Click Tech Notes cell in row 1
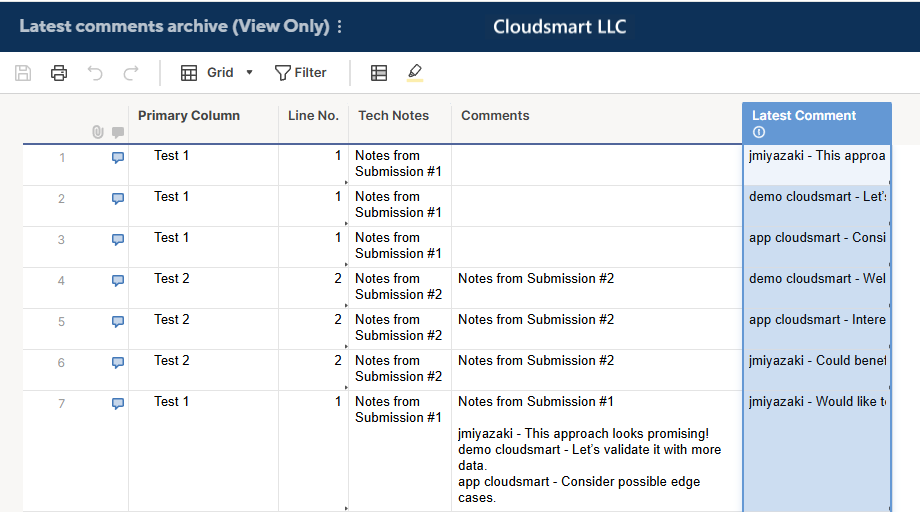Viewport: 920px width, 512px height. [x=400, y=165]
